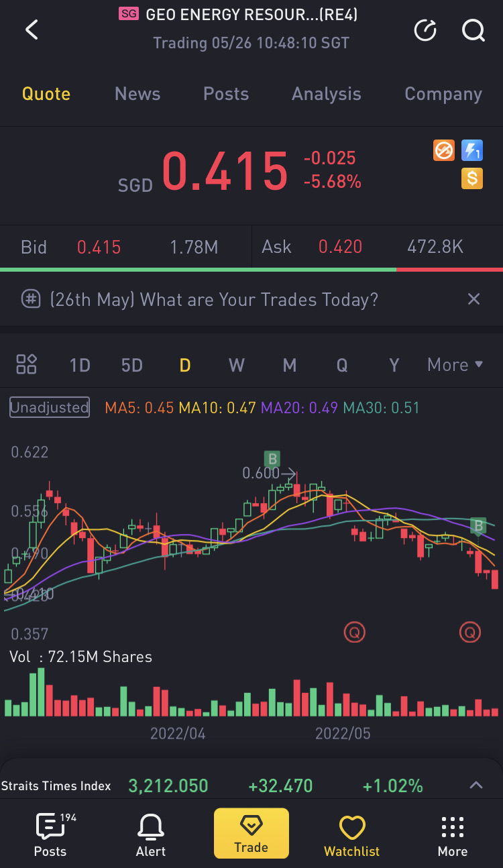503x868 pixels.
Task: Tap the back arrow icon
Action: pos(32,30)
